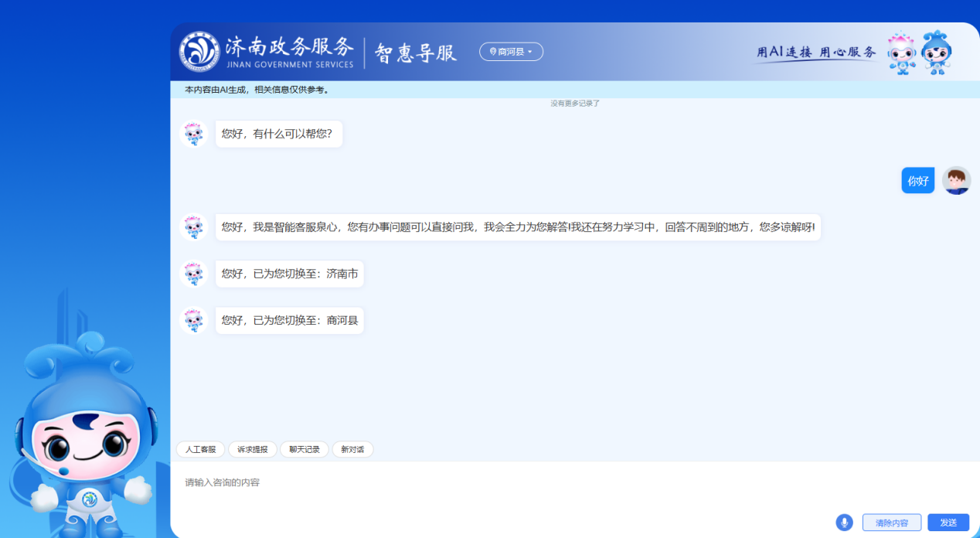Click bot avatar next to 商河县 switch message
The height and width of the screenshot is (538, 980).
(193, 320)
